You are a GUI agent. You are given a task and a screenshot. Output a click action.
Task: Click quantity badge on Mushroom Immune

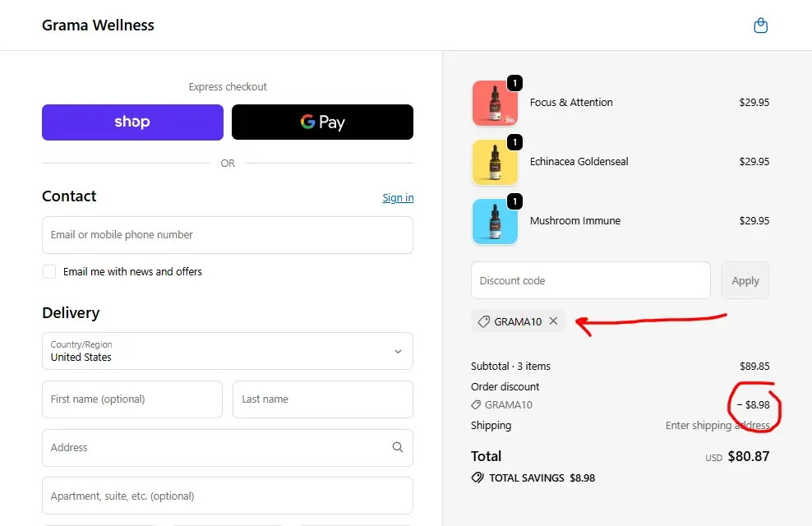(x=514, y=201)
